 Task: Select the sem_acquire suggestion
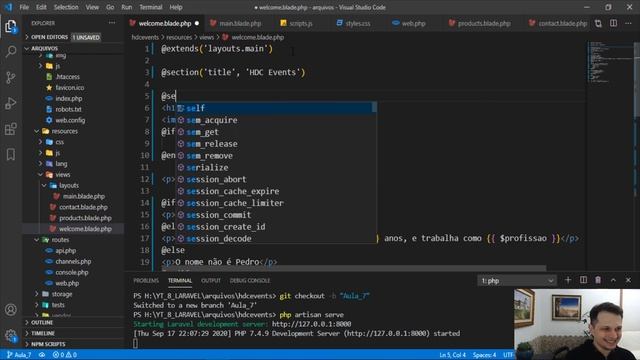pyautogui.click(x=276, y=120)
